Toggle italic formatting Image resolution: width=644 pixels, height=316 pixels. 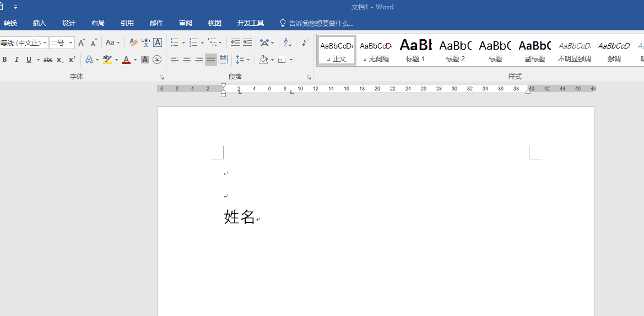click(17, 60)
